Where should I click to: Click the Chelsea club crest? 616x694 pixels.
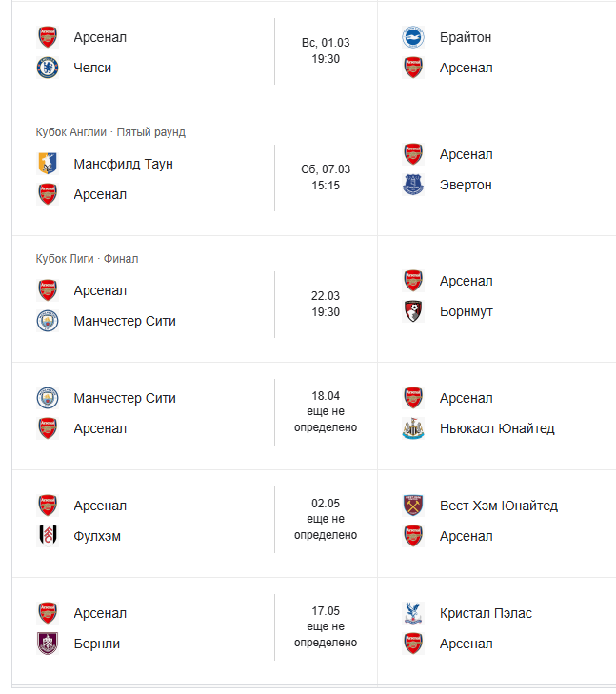tap(48, 68)
